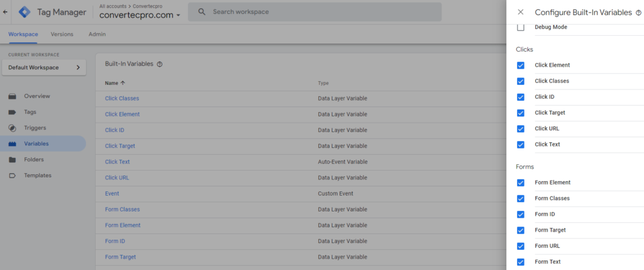644x270 pixels.
Task: Open the Tags section icon
Action: click(x=13, y=112)
